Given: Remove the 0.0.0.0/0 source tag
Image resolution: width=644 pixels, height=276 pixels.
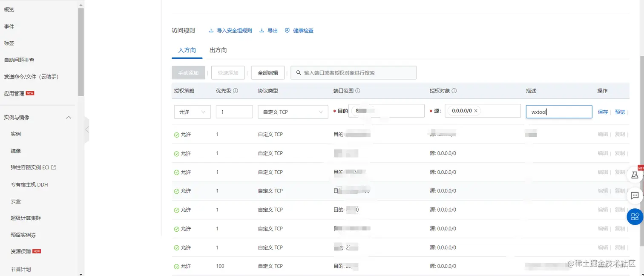Looking at the screenshot, I should point(476,111).
